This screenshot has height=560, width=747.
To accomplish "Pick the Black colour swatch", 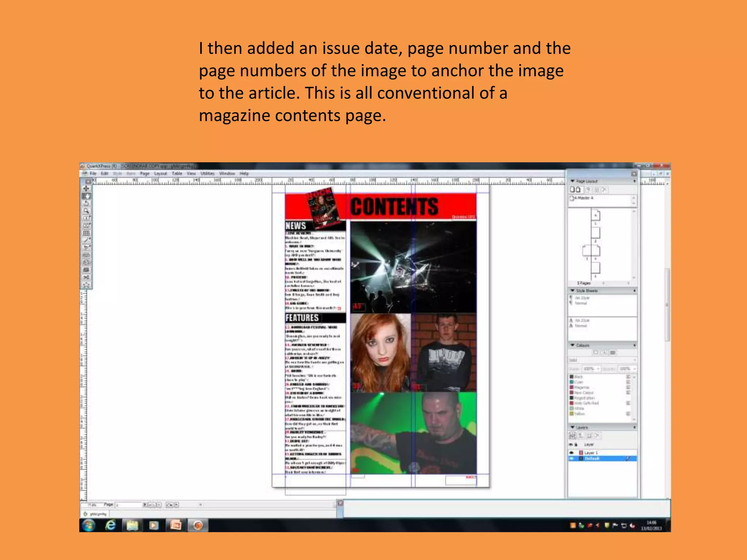I will [572, 377].
